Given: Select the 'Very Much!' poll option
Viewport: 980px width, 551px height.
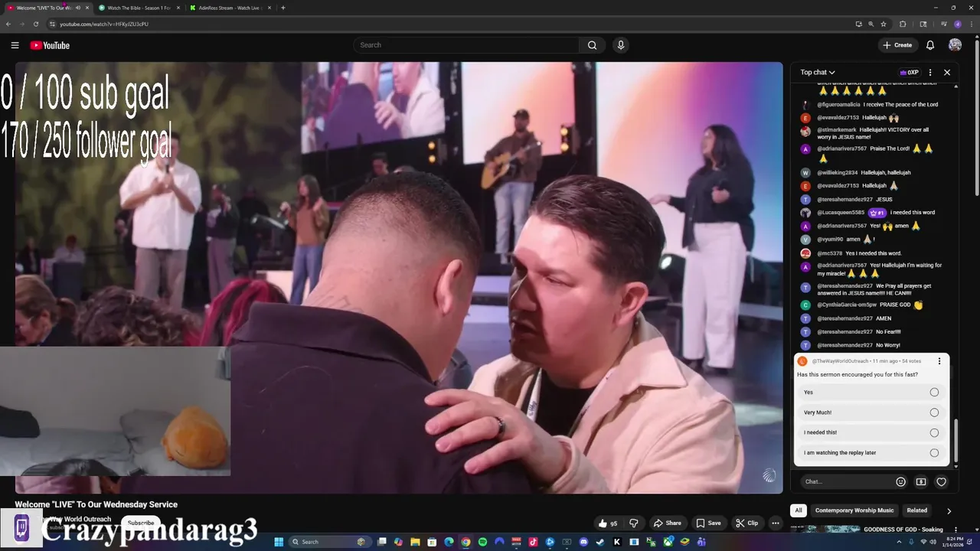Looking at the screenshot, I should click(871, 412).
